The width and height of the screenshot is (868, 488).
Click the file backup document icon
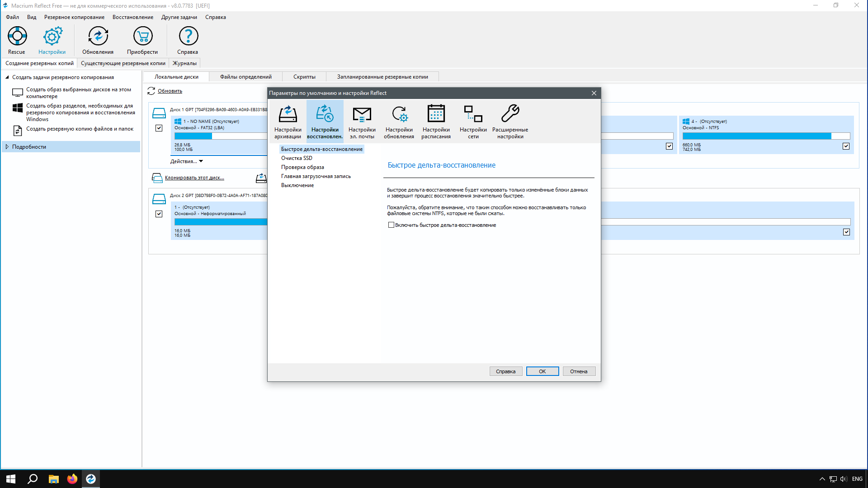18,131
